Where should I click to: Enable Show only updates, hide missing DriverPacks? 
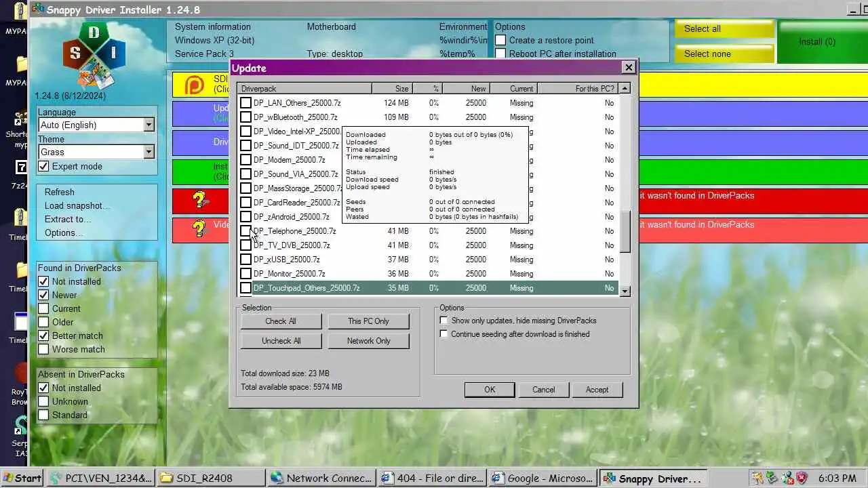click(443, 321)
